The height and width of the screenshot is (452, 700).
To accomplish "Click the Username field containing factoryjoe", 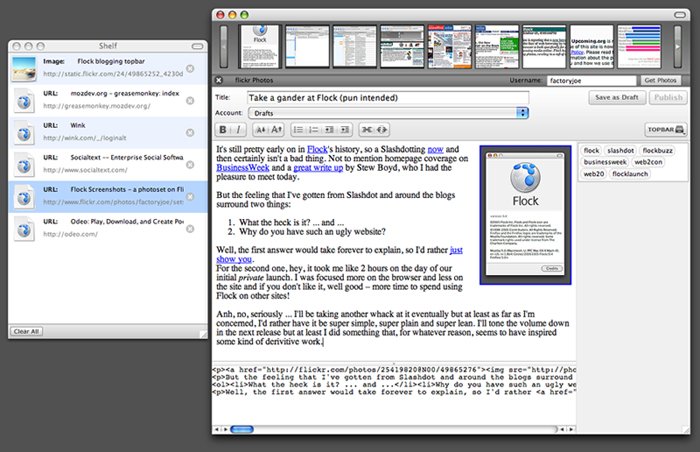I will click(591, 80).
